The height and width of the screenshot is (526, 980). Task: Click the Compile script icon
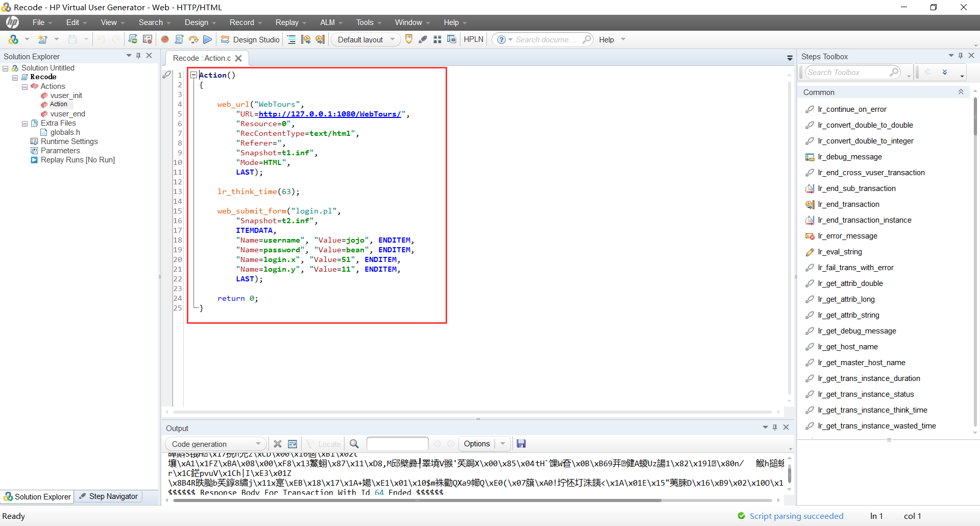(x=179, y=39)
